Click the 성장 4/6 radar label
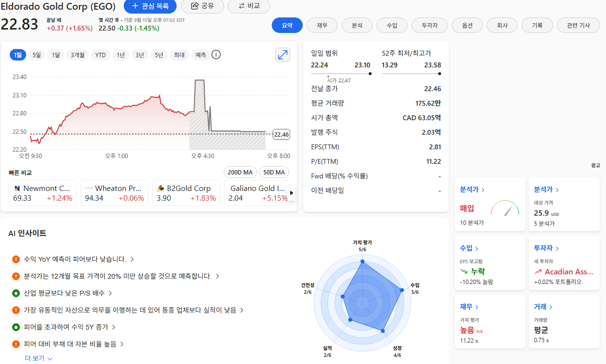606x364 pixels. 397,351
